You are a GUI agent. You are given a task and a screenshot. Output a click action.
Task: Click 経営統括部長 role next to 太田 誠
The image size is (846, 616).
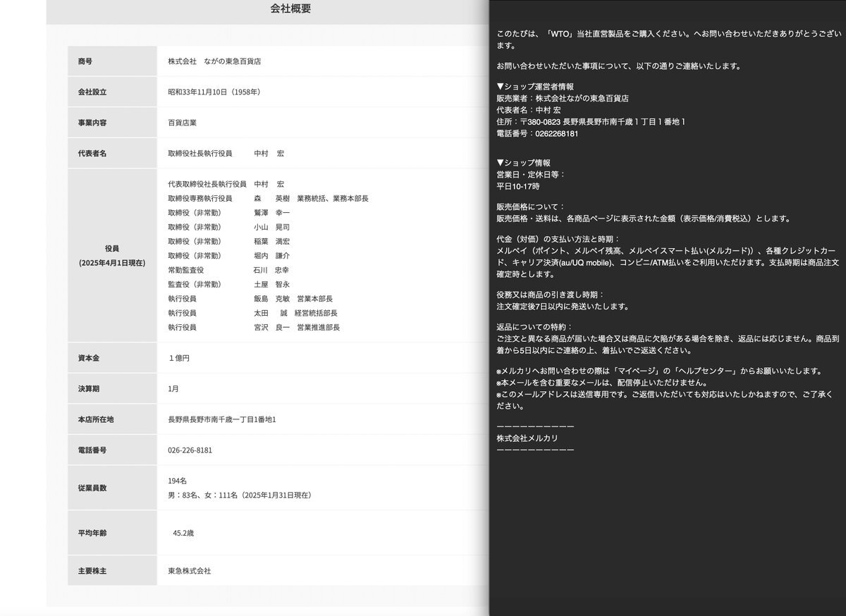click(316, 313)
